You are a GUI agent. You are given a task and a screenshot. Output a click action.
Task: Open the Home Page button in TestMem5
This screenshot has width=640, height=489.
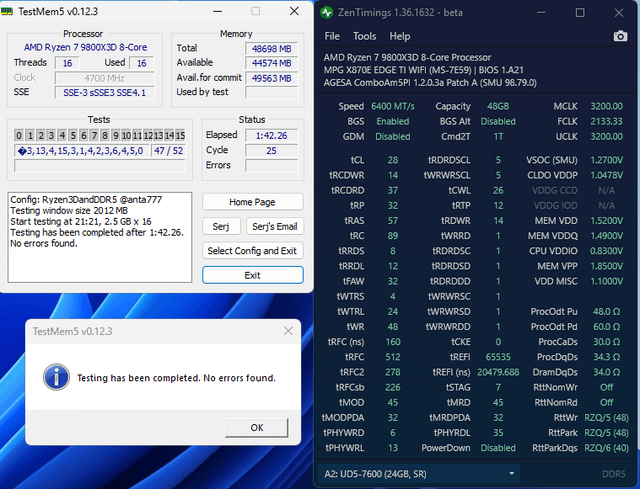[253, 202]
